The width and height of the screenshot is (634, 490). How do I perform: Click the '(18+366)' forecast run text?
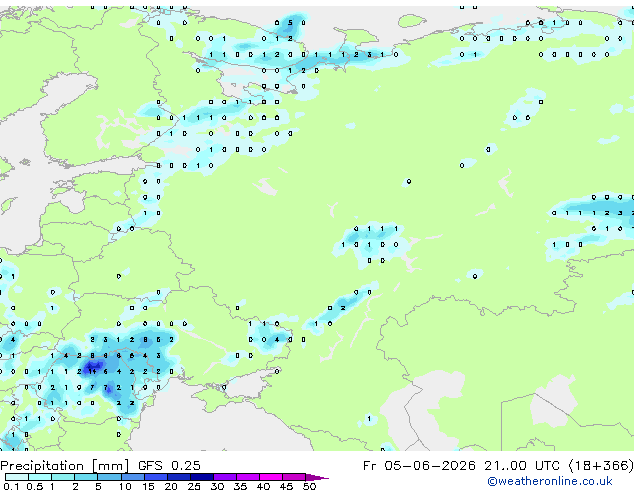point(601,466)
